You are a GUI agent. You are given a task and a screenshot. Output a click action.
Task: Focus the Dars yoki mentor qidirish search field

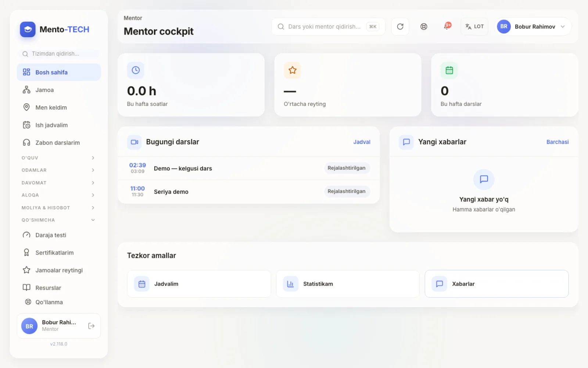pyautogui.click(x=328, y=26)
